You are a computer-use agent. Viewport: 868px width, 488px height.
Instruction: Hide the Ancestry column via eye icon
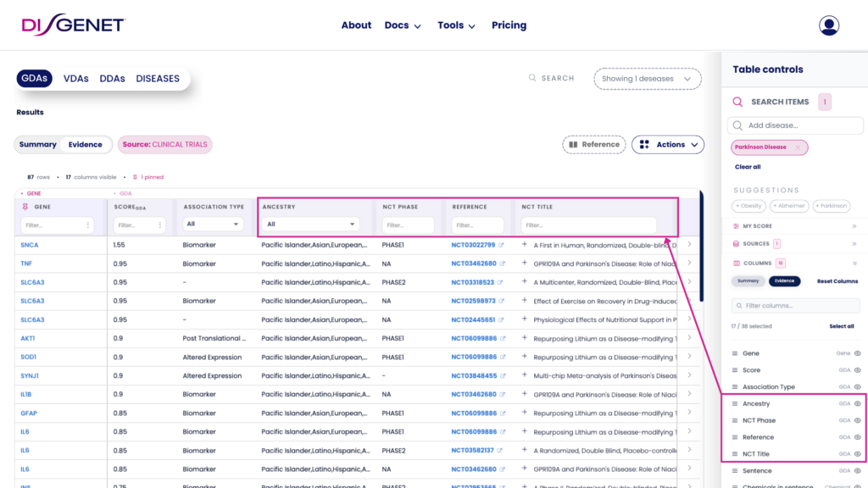(857, 403)
